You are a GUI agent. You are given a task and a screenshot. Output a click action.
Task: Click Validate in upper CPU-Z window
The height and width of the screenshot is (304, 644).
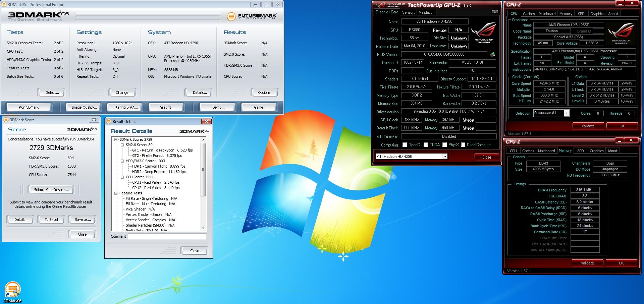point(588,126)
